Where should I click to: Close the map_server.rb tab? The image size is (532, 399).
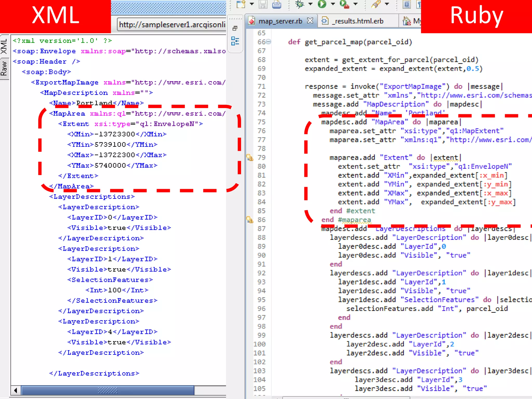(310, 21)
